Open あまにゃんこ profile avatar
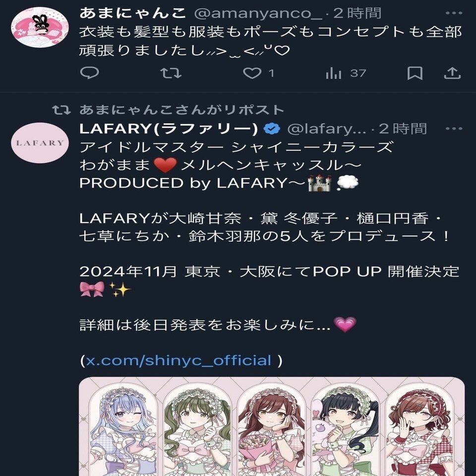This screenshot has width=476, height=476. tap(40, 27)
